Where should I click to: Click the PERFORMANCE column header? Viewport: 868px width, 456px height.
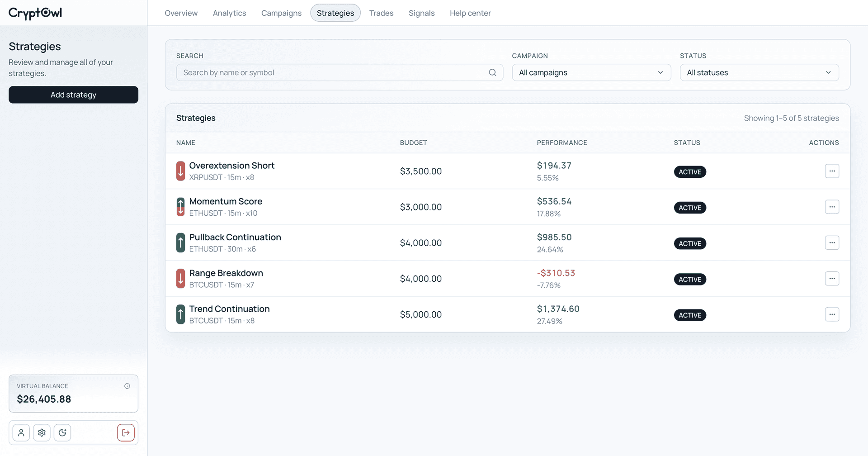pyautogui.click(x=562, y=142)
